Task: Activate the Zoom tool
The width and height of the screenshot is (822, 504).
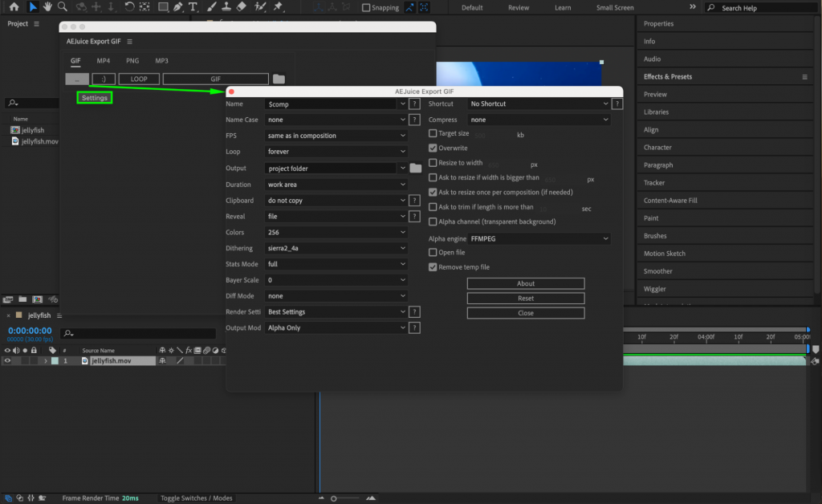Action: click(x=60, y=7)
